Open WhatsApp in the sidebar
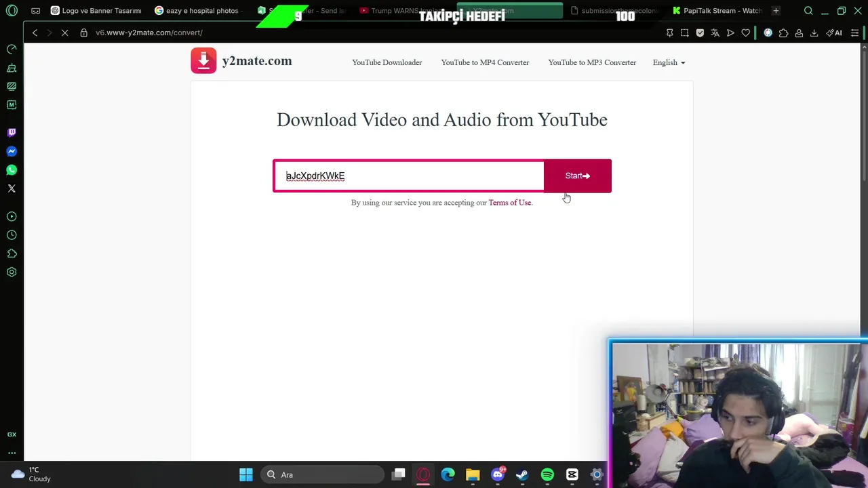This screenshot has height=488, width=868. click(x=12, y=170)
